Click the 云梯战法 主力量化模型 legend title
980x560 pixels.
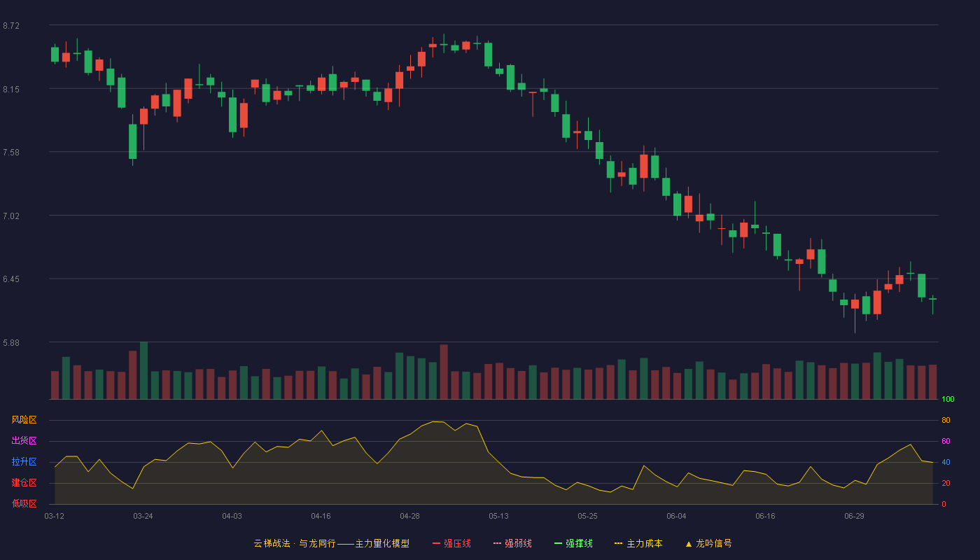pyautogui.click(x=331, y=543)
